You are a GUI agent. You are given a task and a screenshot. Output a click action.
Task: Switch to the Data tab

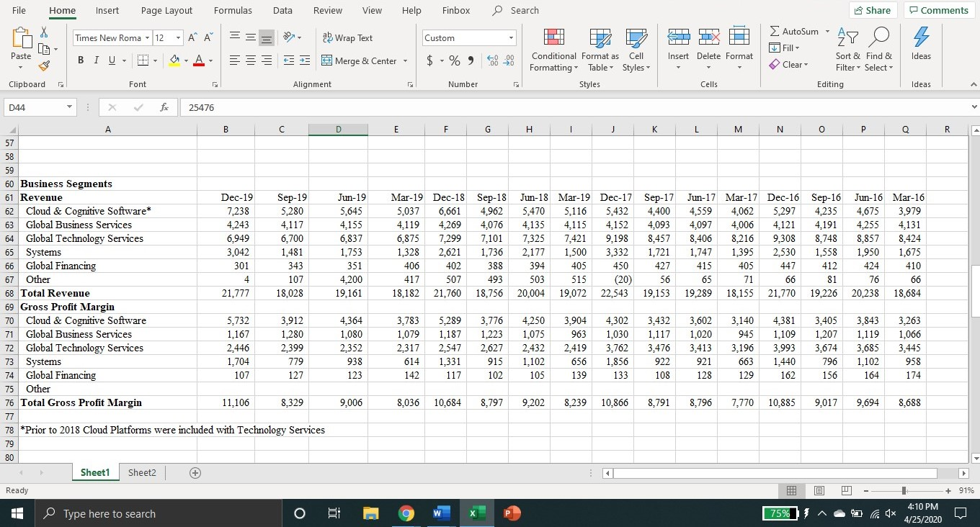282,10
